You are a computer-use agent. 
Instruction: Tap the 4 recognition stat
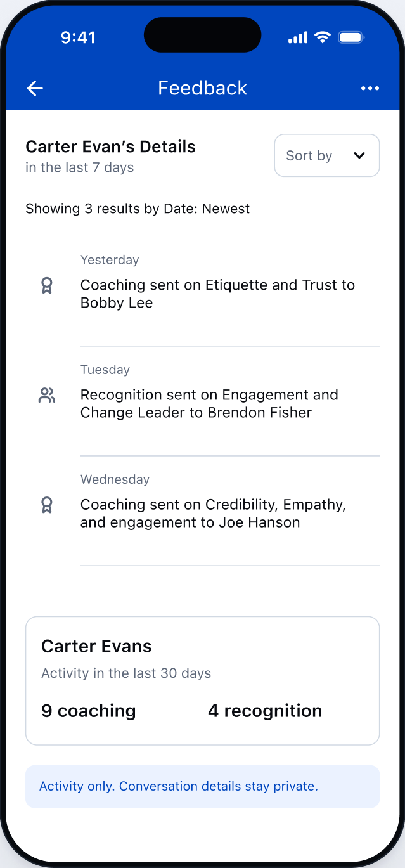click(x=265, y=711)
